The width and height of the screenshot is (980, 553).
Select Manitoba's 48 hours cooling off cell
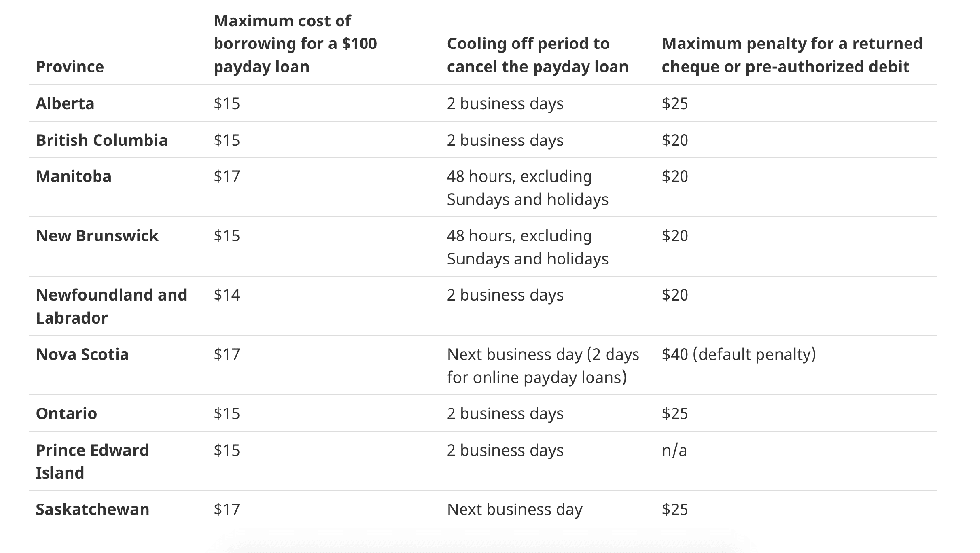(x=528, y=188)
